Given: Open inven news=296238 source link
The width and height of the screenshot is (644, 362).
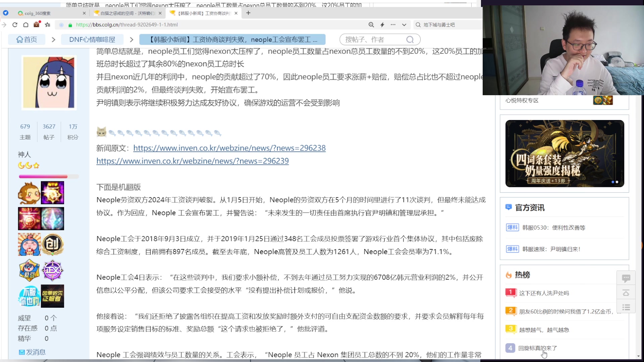Looking at the screenshot, I should tap(229, 148).
